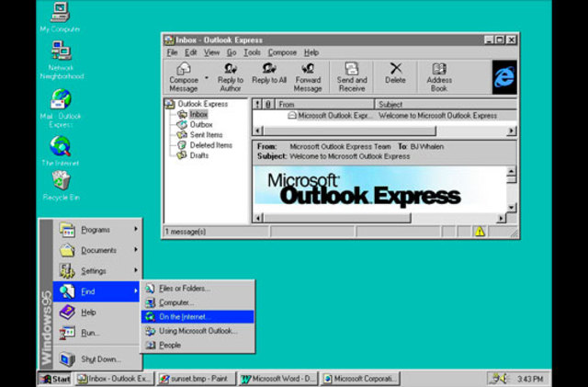Expand Documents in the Start menu
Image resolution: width=588 pixels, height=387 pixels.
coord(97,250)
